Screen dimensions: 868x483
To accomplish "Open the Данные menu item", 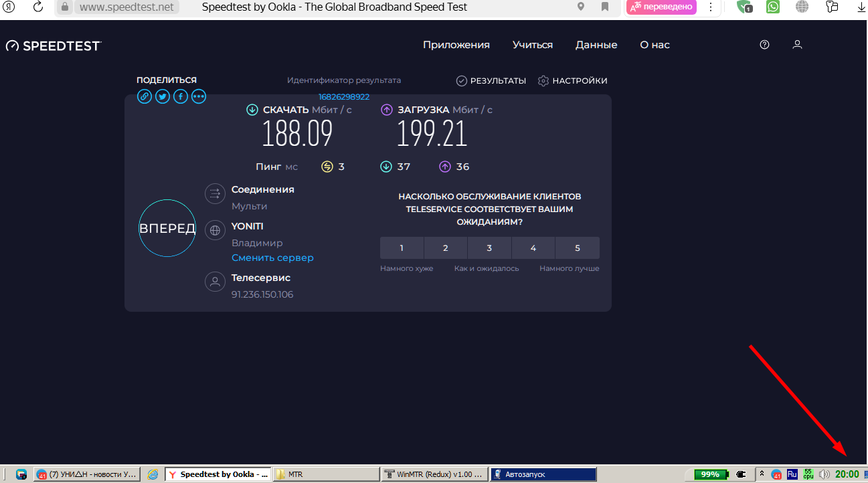I will 596,45.
